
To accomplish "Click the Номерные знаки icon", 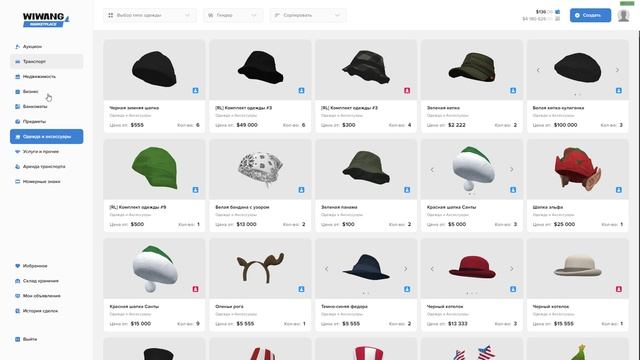I will pos(18,182).
